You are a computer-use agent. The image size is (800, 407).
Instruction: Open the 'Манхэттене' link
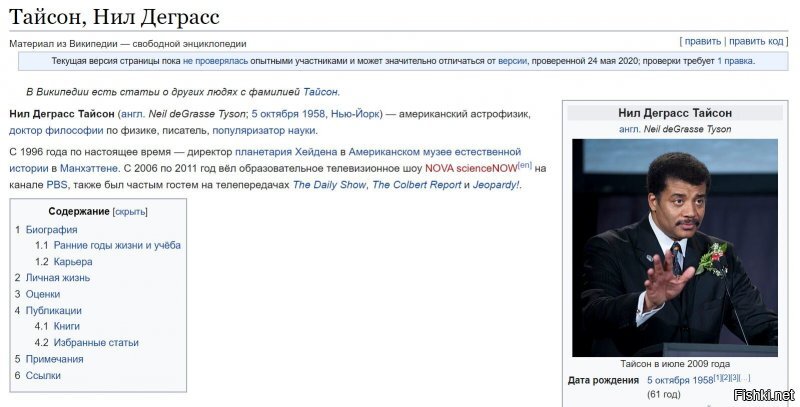[89, 168]
